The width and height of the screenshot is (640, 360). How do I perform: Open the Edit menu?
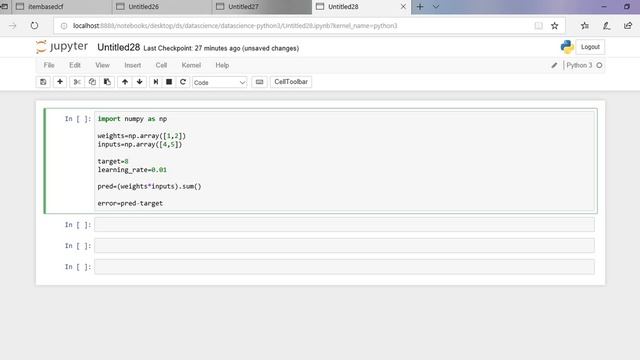pyautogui.click(x=75, y=65)
